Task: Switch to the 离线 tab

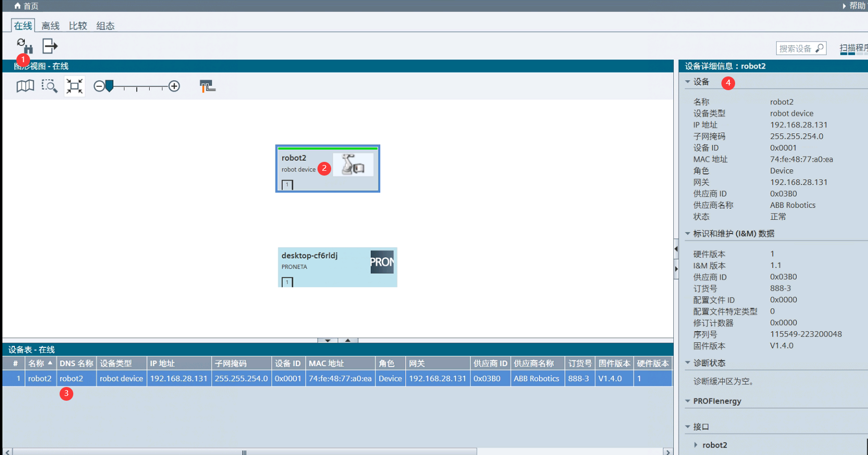Action: pyautogui.click(x=51, y=26)
